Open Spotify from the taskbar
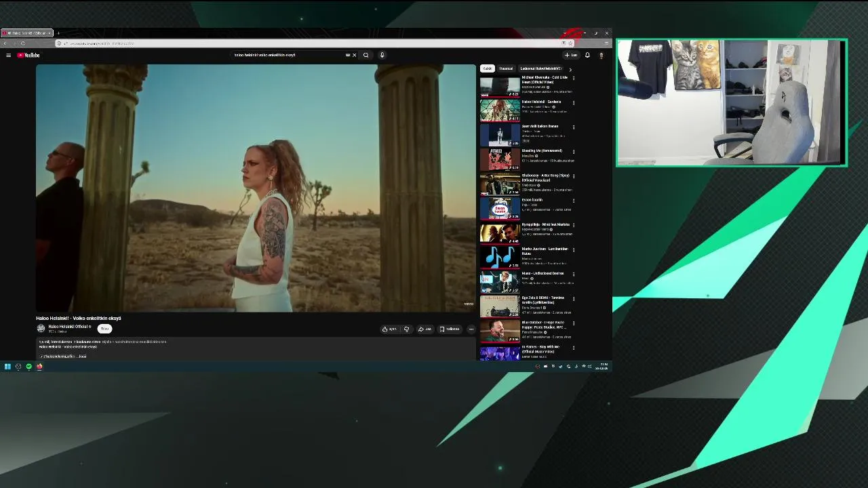The image size is (868, 488). click(x=28, y=367)
